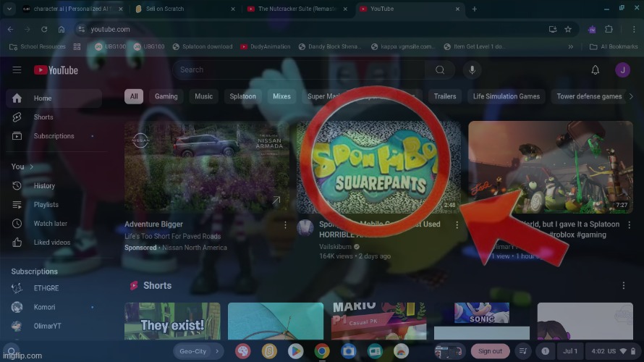Reload the page
This screenshot has width=644, height=362.
(x=44, y=29)
